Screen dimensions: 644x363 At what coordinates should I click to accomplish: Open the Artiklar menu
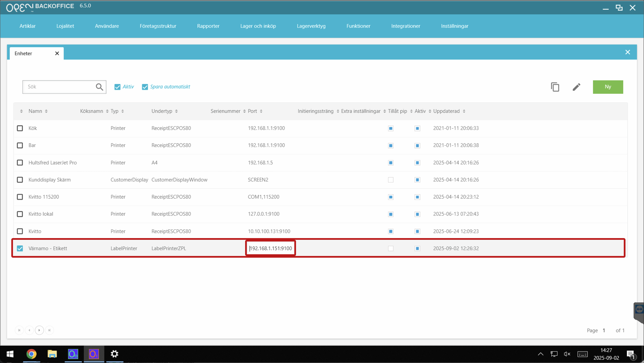click(27, 26)
